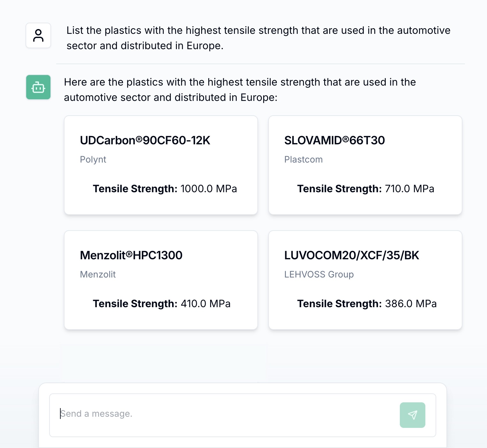Click the assistant's introductory response text

click(240, 90)
